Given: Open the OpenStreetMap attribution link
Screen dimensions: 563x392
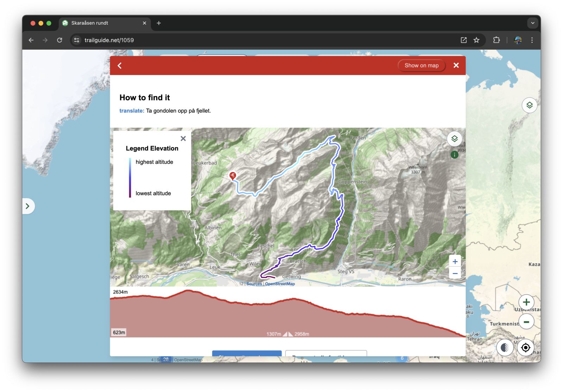Looking at the screenshot, I should pyautogui.click(x=280, y=284).
